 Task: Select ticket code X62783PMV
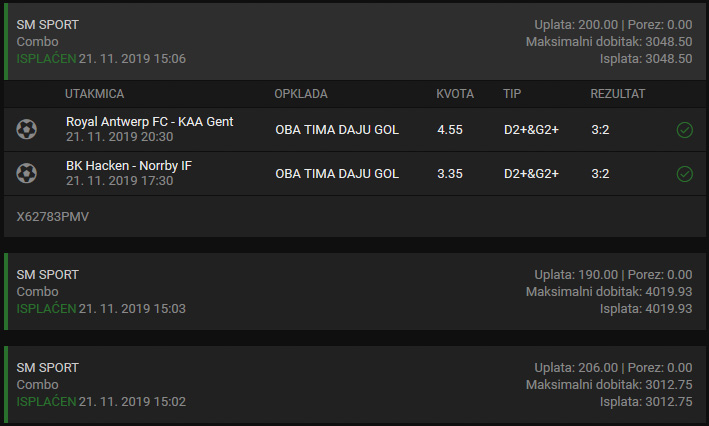tap(52, 217)
